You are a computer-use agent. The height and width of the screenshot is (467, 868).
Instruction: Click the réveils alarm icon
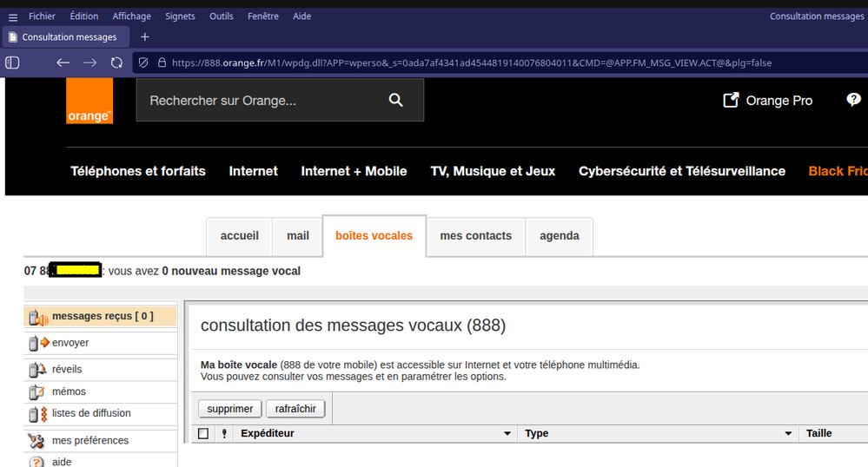click(37, 369)
